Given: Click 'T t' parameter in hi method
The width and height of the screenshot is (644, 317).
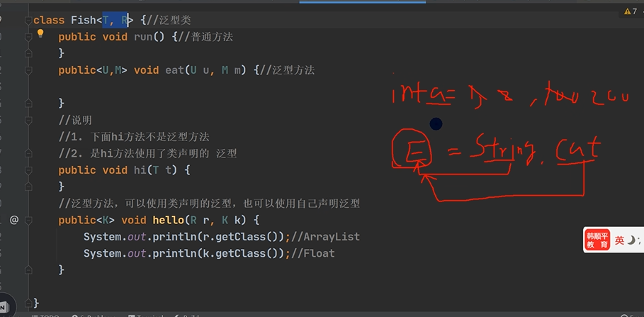Looking at the screenshot, I should tap(162, 170).
